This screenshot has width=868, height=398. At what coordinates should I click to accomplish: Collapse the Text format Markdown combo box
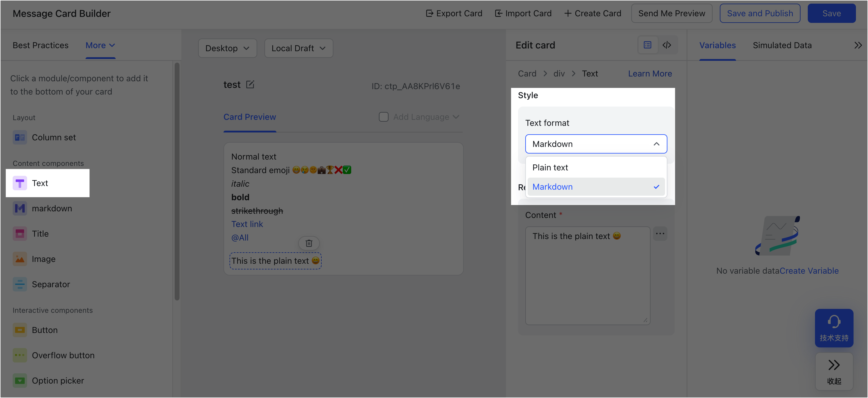pyautogui.click(x=596, y=144)
